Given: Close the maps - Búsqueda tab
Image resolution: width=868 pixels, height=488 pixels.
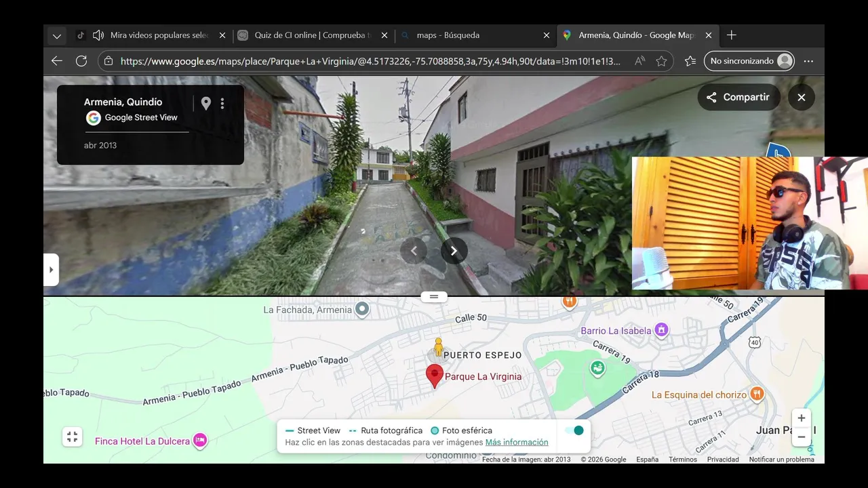Looking at the screenshot, I should tap(547, 35).
